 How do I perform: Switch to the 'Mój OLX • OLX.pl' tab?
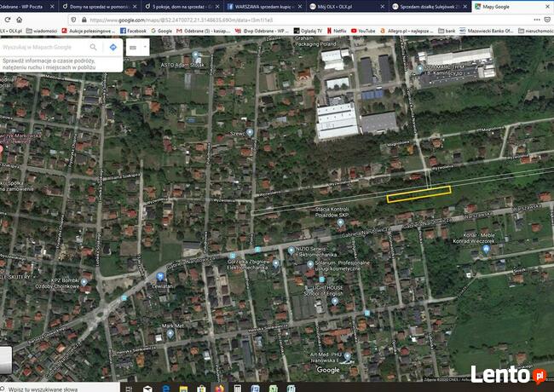click(x=347, y=6)
